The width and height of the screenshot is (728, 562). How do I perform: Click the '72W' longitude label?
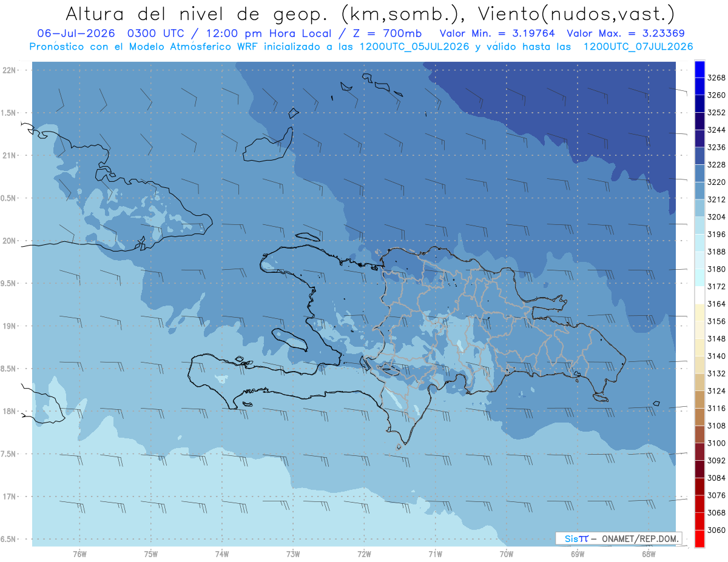[364, 554]
